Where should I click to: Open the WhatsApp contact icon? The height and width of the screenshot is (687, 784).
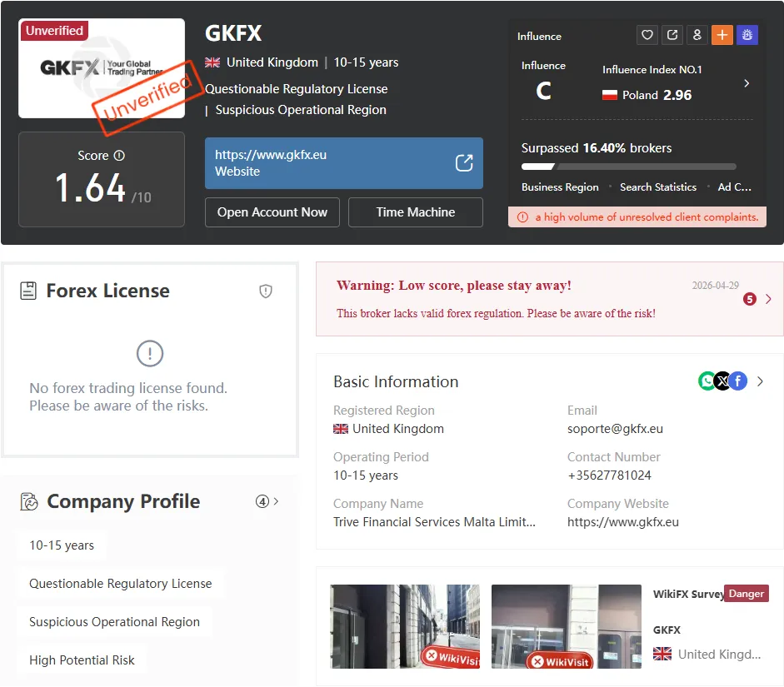pos(707,381)
